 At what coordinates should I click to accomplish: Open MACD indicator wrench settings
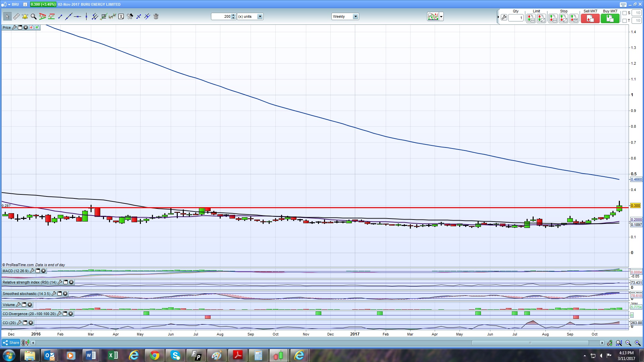[32, 271]
